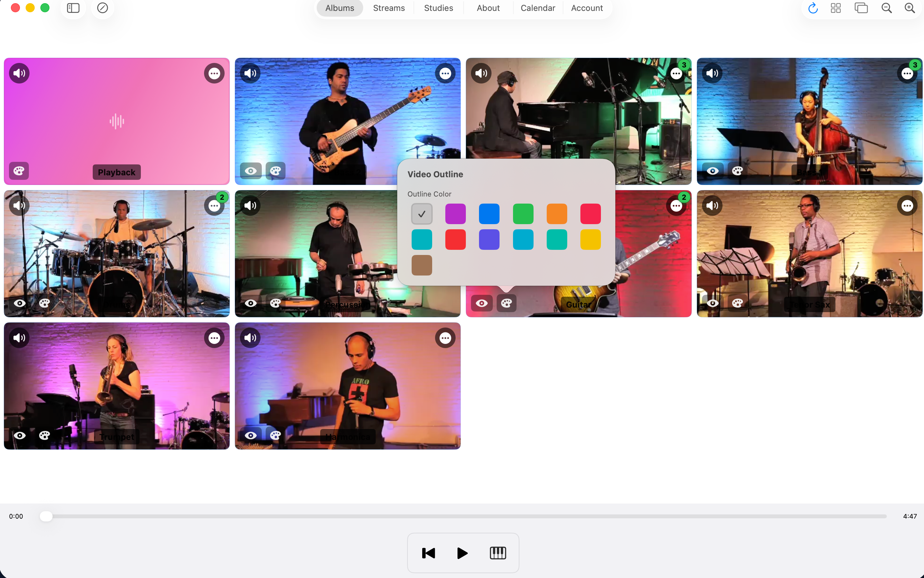Select the checked no-outline swatch
This screenshot has width=924, height=578.
pos(422,214)
